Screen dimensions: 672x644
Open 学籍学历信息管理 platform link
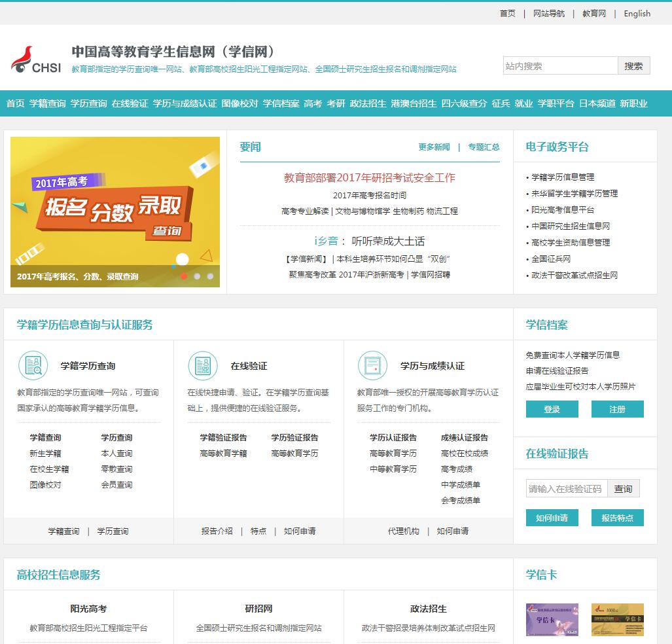click(563, 177)
